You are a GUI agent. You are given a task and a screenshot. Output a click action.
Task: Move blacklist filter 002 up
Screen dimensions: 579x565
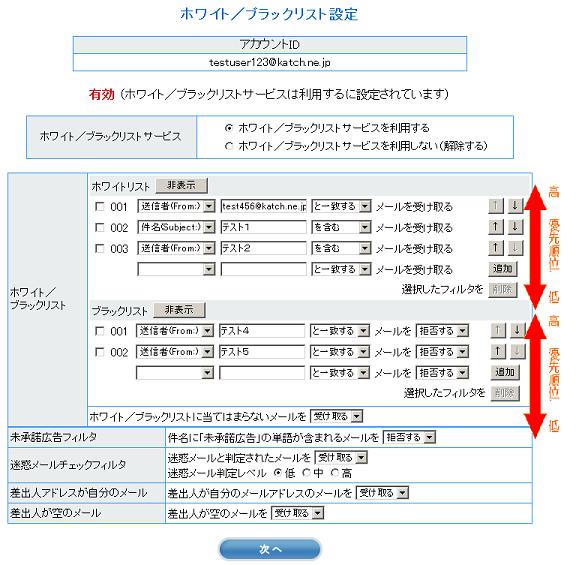tap(498, 352)
